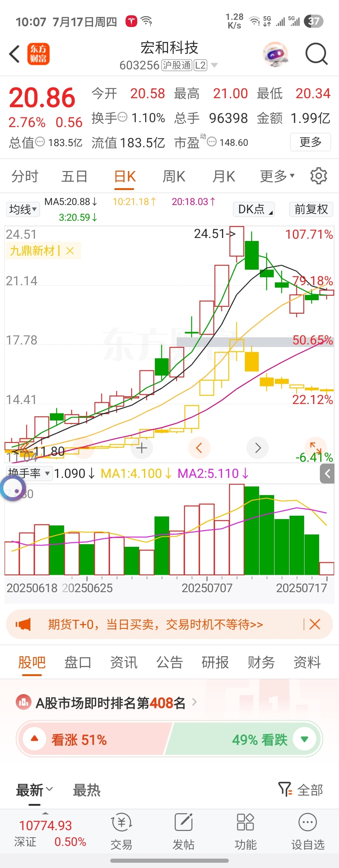Open the filter funnel icon 全部

point(301,790)
